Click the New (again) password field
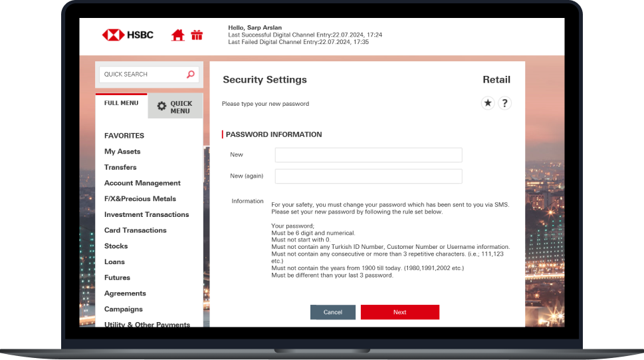 click(368, 176)
